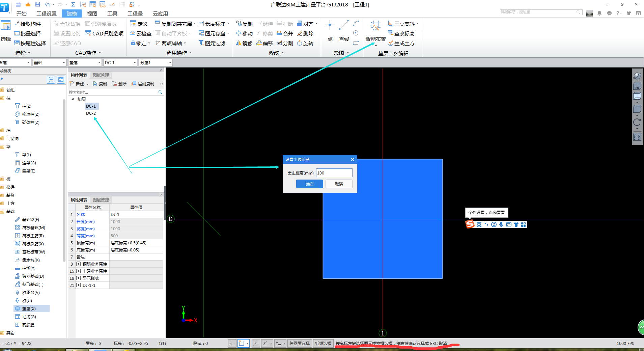Switch to the 工程量 ribbon tab

click(135, 13)
